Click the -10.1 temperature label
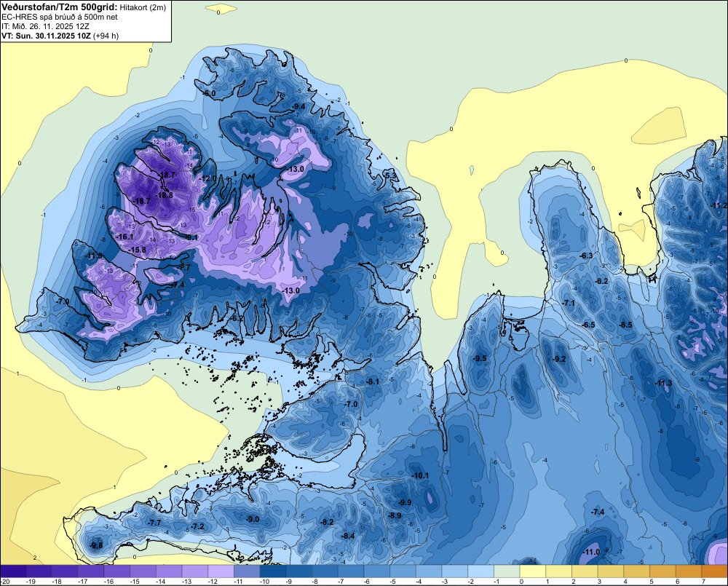 click(420, 475)
